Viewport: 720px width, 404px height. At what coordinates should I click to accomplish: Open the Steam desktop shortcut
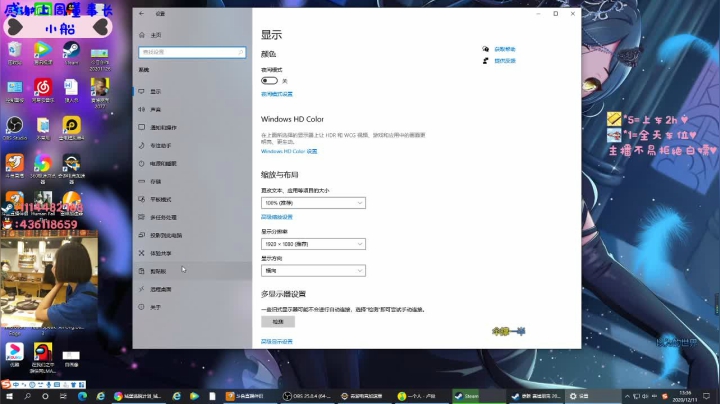coord(71,53)
